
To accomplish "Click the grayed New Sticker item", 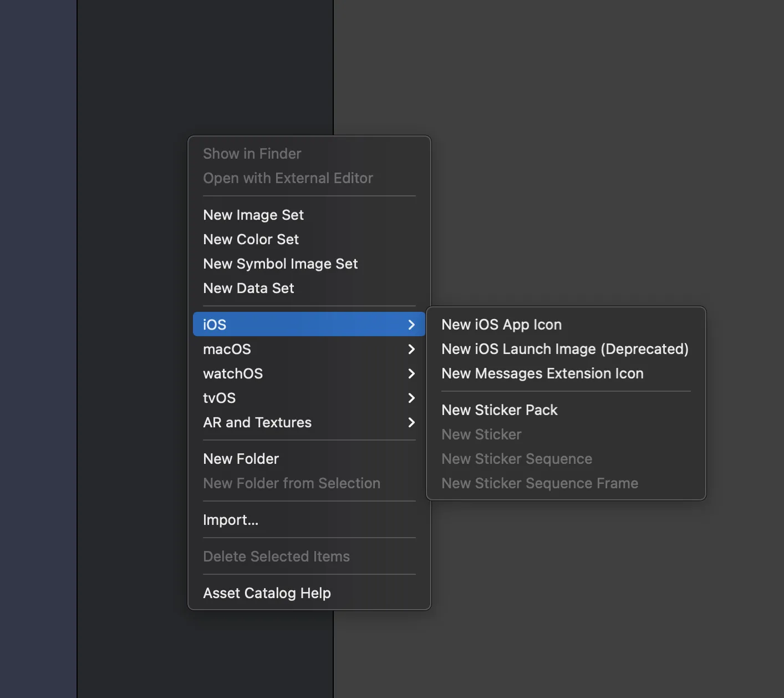I will pos(566,434).
